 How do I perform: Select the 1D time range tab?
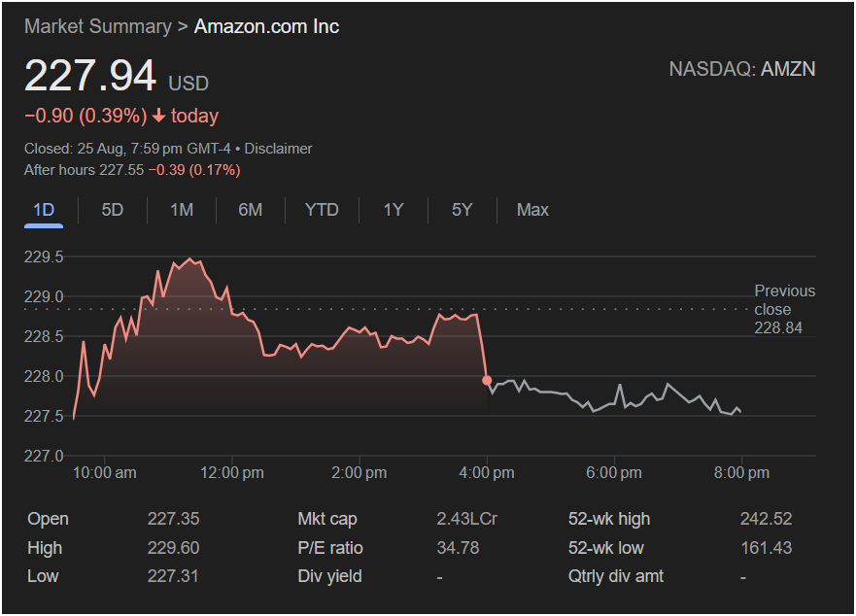[x=44, y=210]
